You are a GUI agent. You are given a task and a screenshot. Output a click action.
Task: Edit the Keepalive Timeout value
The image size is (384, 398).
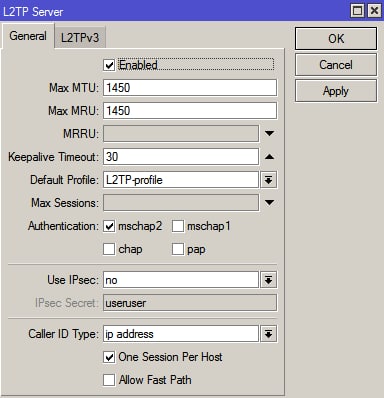[181, 157]
